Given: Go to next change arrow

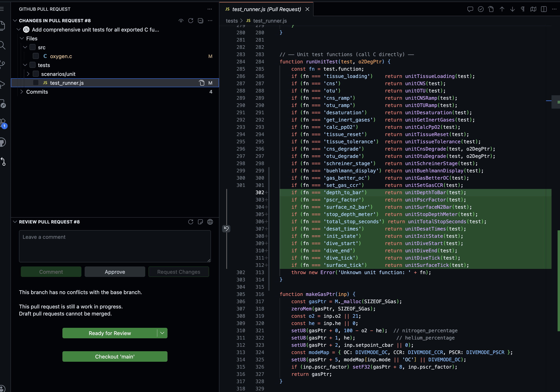Looking at the screenshot, I should pyautogui.click(x=512, y=9).
